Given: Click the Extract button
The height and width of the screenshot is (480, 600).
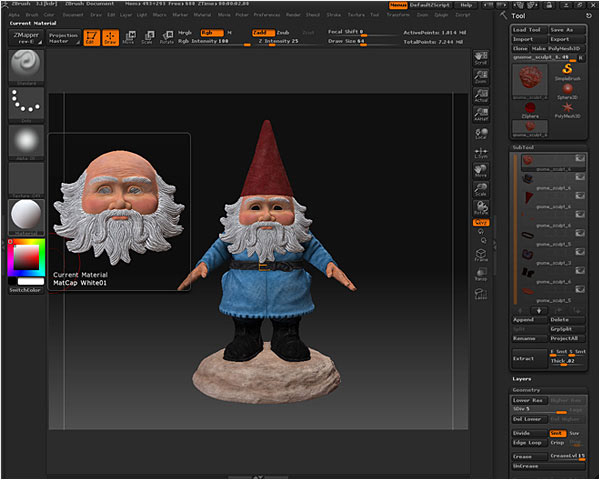Looking at the screenshot, I should (x=530, y=359).
